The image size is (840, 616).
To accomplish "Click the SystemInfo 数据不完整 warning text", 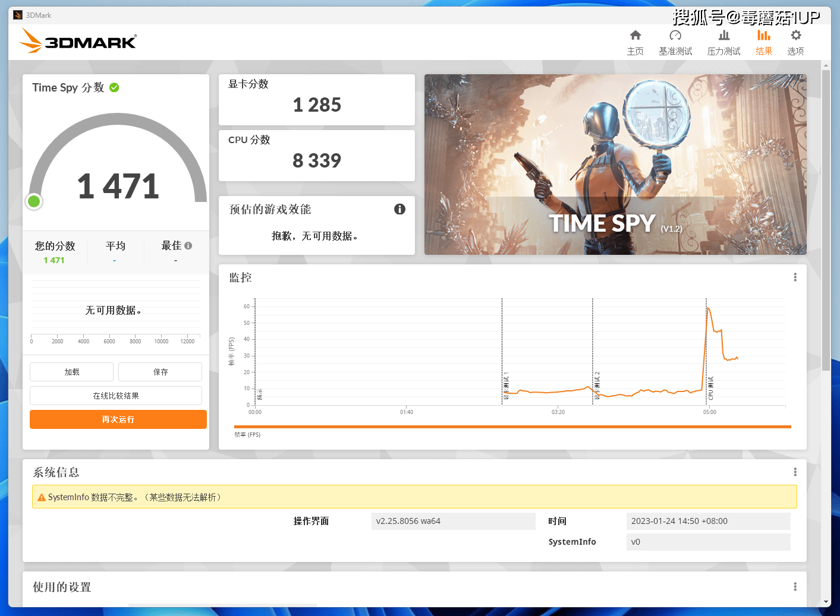I will [x=136, y=497].
